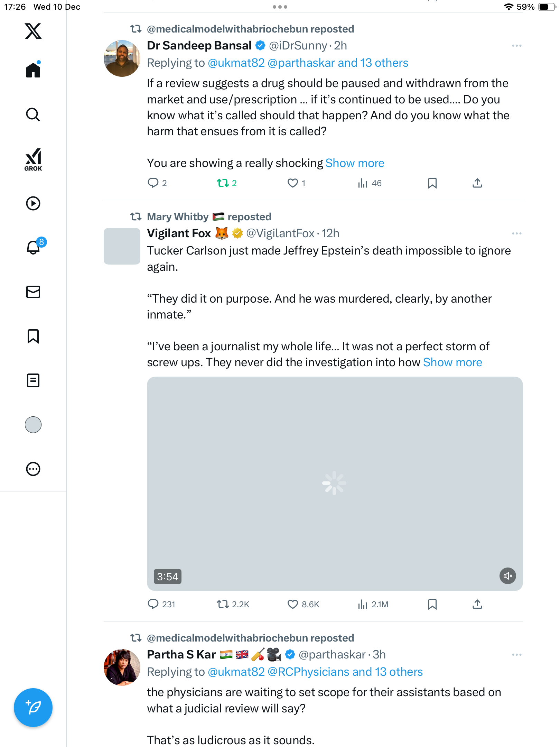
Task: Share the Vigilant Fox post
Action: click(477, 604)
